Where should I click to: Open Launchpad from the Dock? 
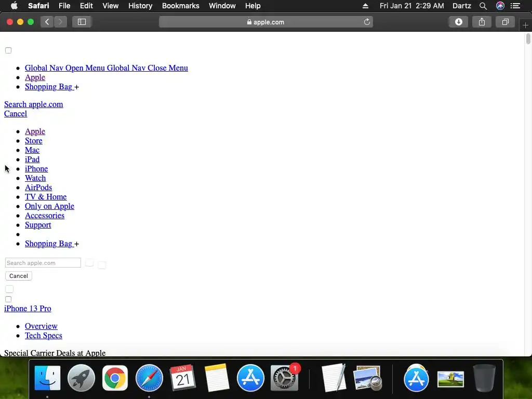pos(81,378)
